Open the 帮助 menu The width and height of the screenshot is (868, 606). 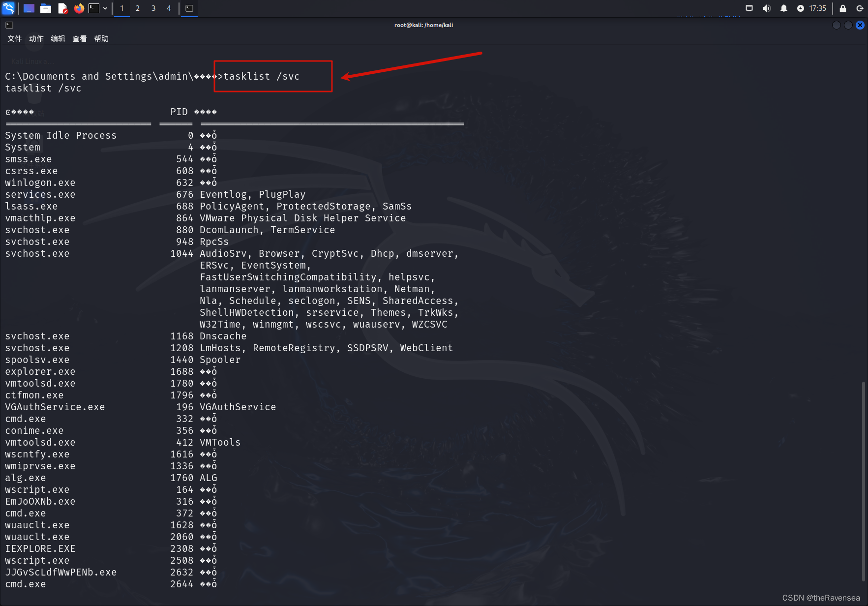pyautogui.click(x=101, y=39)
